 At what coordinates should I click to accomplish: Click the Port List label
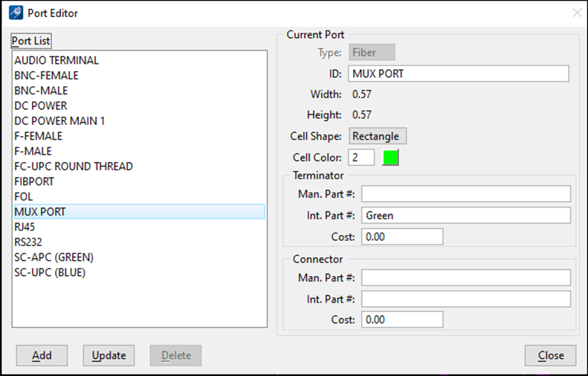(x=30, y=41)
